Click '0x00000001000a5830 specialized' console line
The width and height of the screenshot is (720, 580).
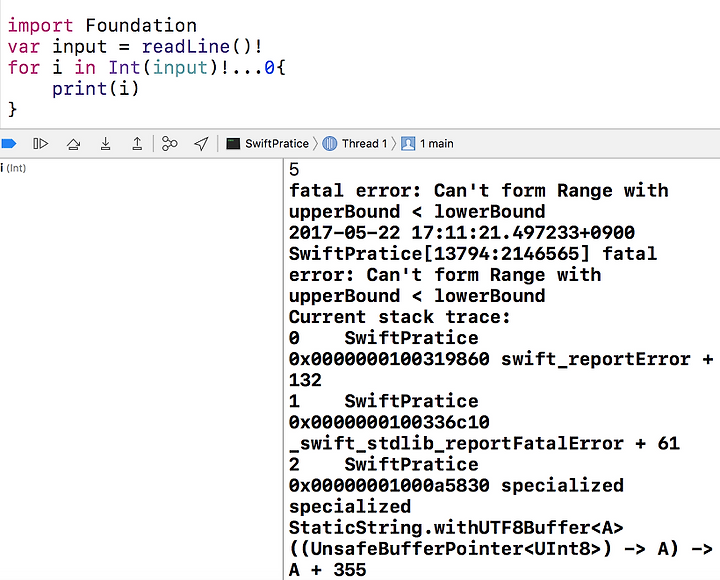click(456, 486)
